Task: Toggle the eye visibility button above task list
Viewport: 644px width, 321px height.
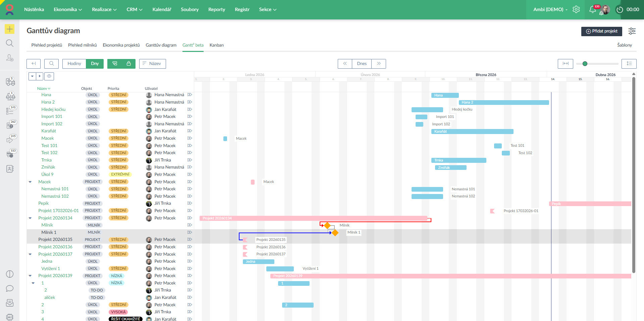Action: pyautogui.click(x=49, y=76)
